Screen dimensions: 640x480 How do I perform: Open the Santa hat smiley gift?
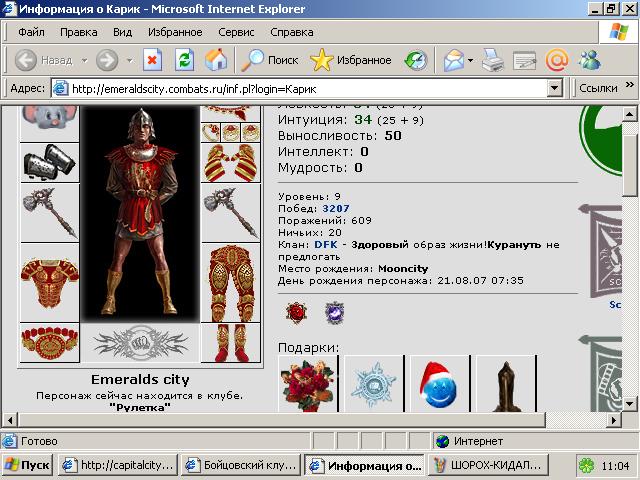pyautogui.click(x=440, y=384)
